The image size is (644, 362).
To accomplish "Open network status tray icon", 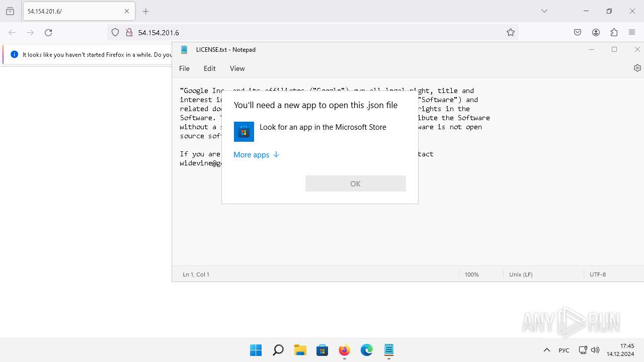I will (x=583, y=350).
